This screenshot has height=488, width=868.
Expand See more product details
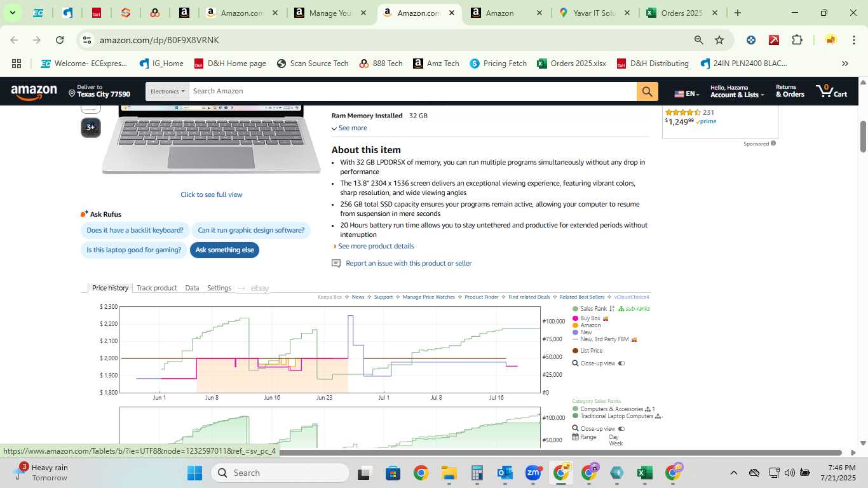374,247
